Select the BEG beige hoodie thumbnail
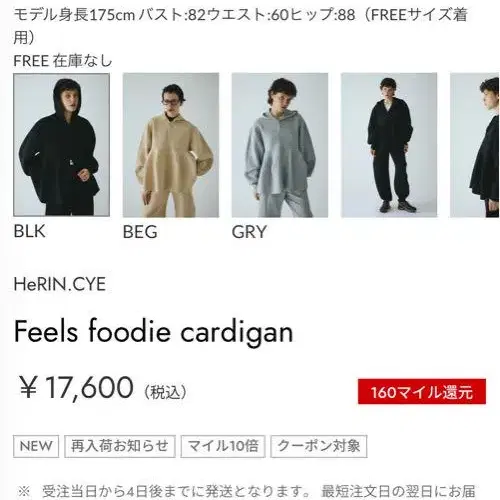This screenshot has width=500, height=500. pos(171,145)
